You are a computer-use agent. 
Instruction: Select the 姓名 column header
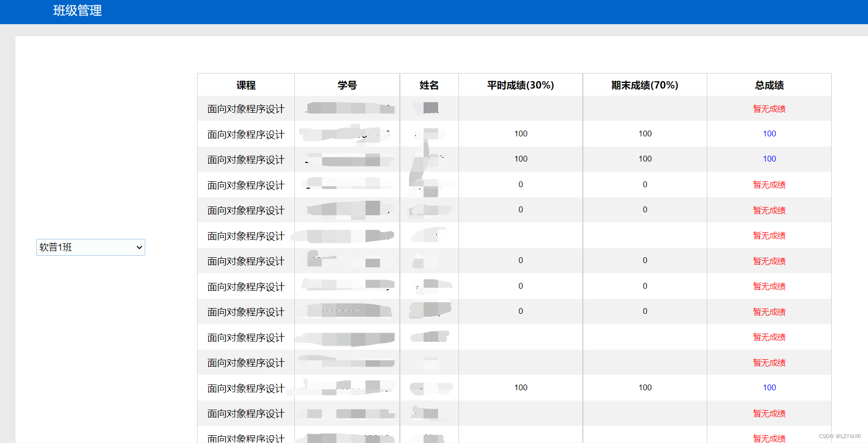click(x=429, y=85)
